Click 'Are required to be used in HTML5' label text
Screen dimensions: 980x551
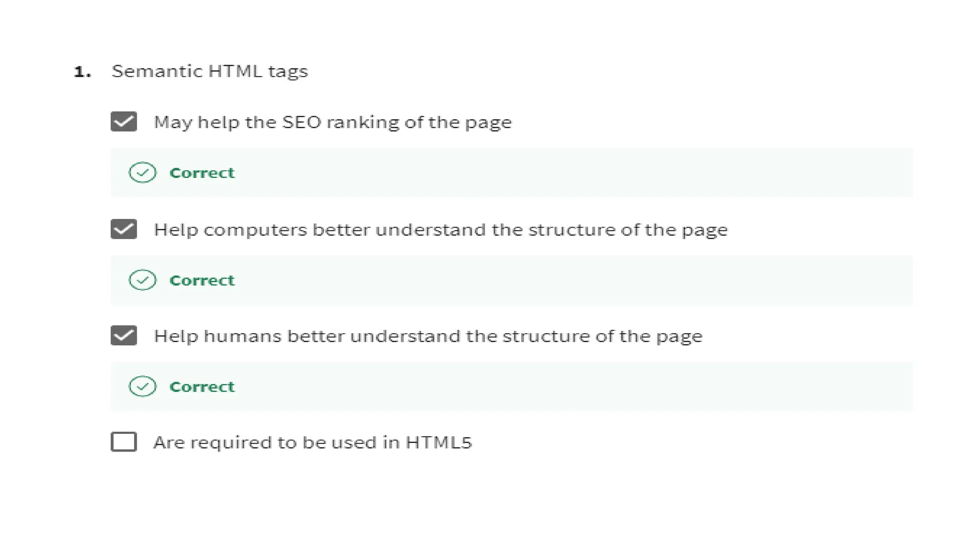point(313,442)
